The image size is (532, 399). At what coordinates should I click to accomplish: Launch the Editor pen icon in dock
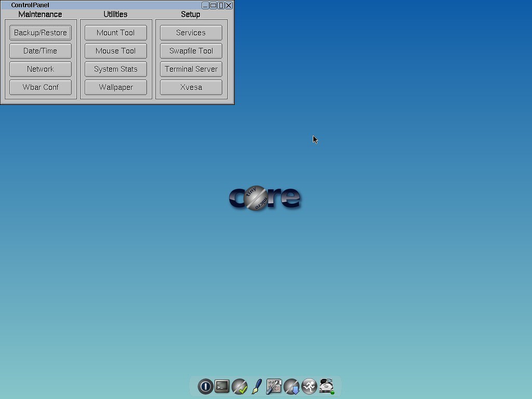pos(257,386)
